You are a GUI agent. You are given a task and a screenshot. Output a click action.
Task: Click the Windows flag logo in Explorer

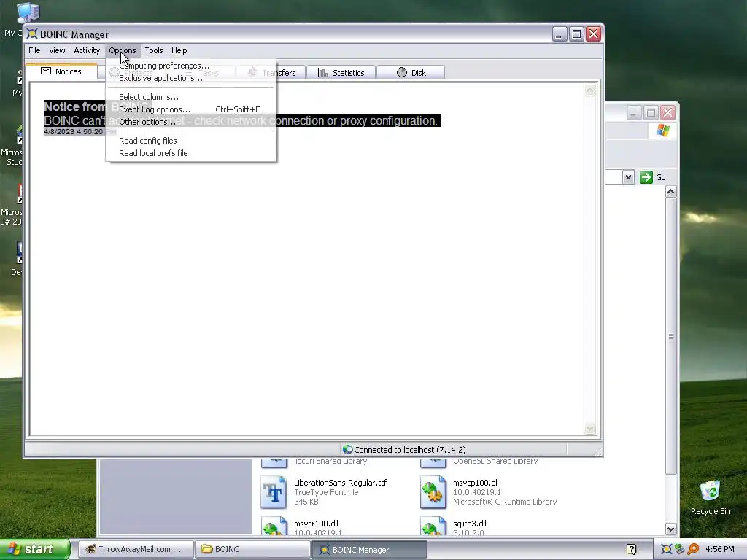tap(662, 130)
